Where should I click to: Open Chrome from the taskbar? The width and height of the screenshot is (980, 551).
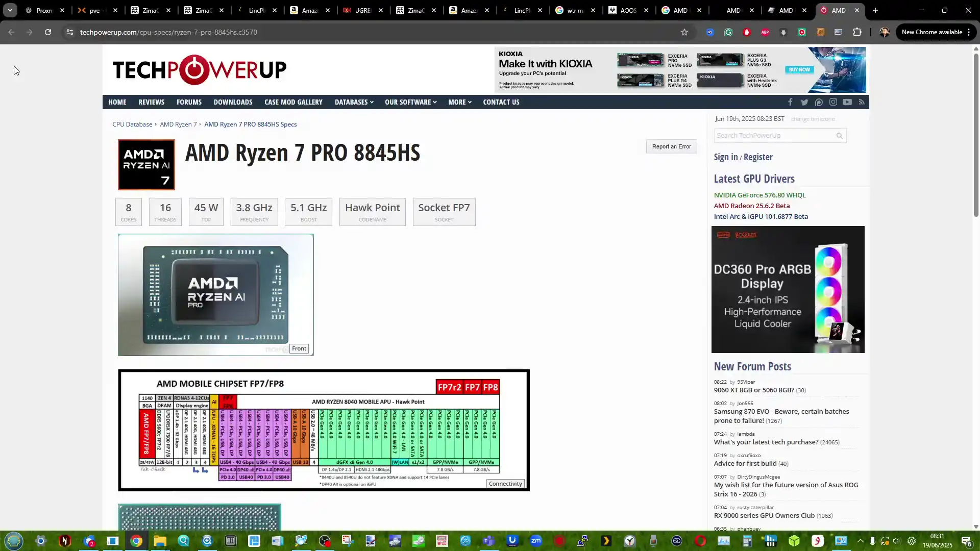pos(136,541)
